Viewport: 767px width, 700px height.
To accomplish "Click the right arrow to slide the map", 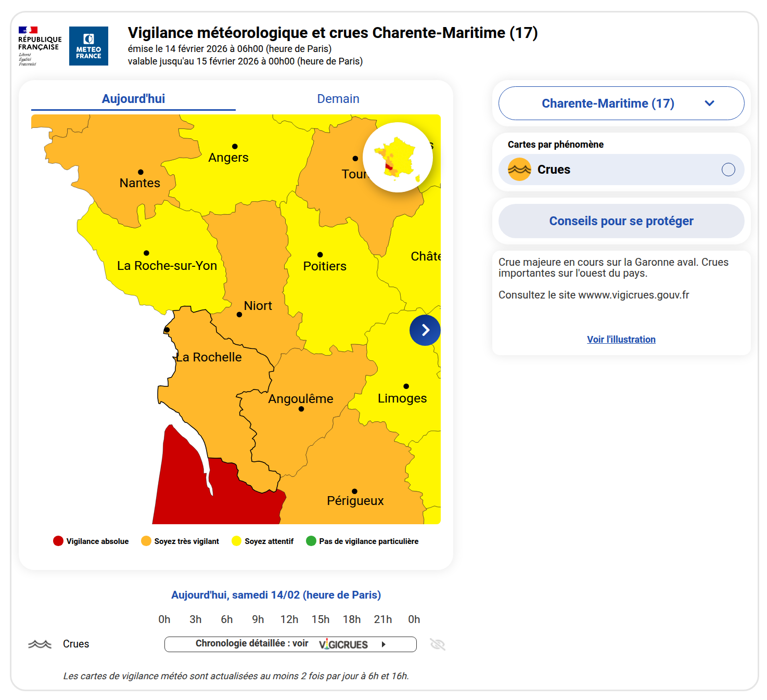I will [425, 330].
